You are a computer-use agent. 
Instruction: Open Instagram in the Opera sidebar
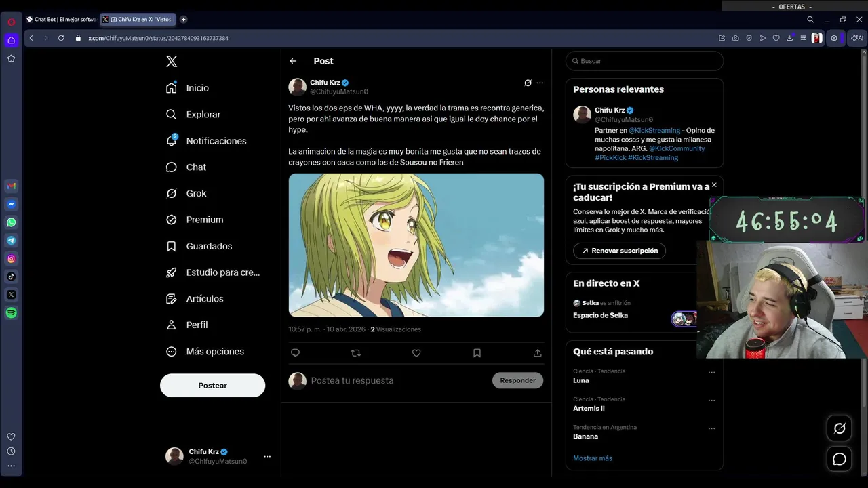[12, 258]
